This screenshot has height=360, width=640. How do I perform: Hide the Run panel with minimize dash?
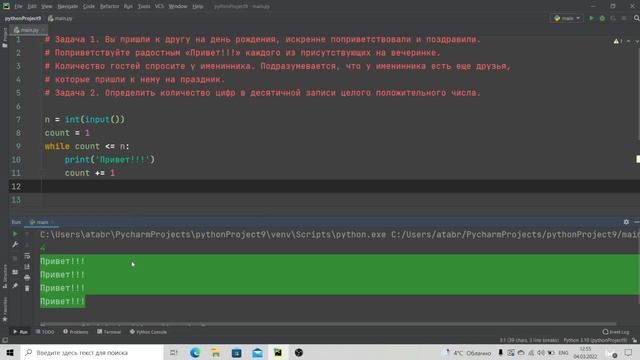[637, 222]
